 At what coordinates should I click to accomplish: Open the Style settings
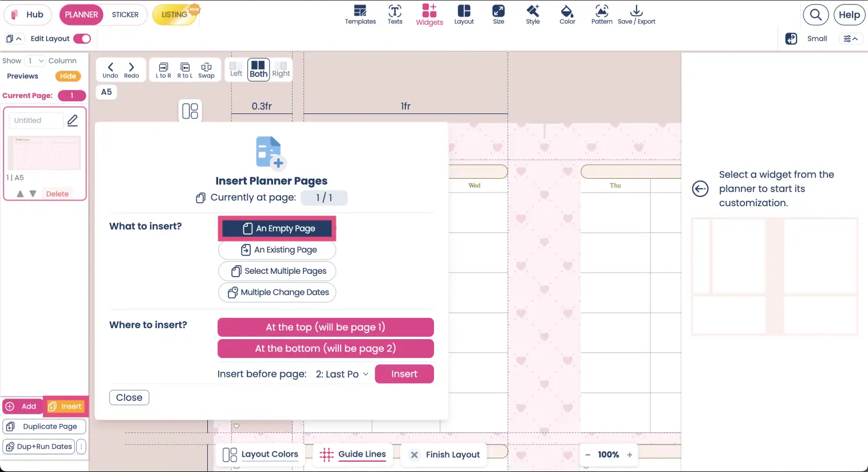click(x=532, y=14)
